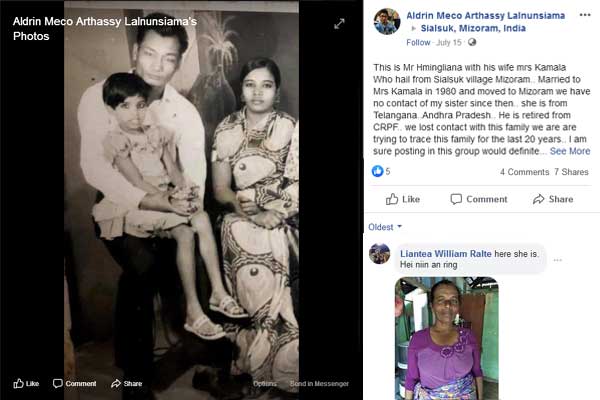The height and width of the screenshot is (400, 600).
Task: Open three-dot menu beside Liantea's comment
Action: pyautogui.click(x=557, y=260)
